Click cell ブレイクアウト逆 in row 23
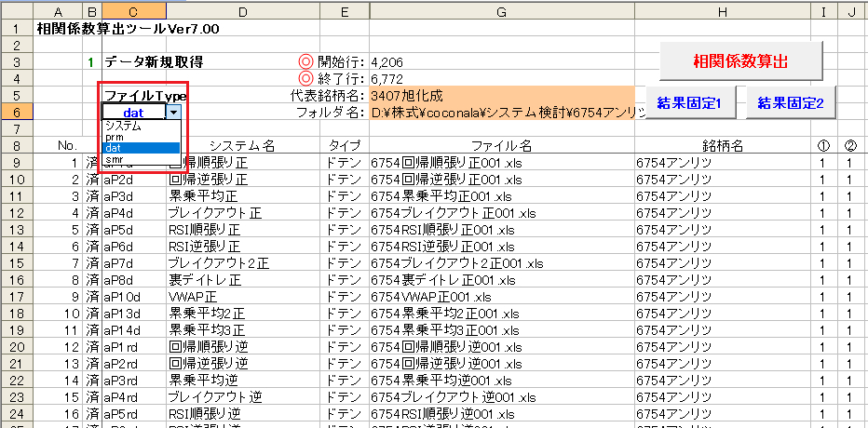868x428 pixels. pyautogui.click(x=242, y=397)
